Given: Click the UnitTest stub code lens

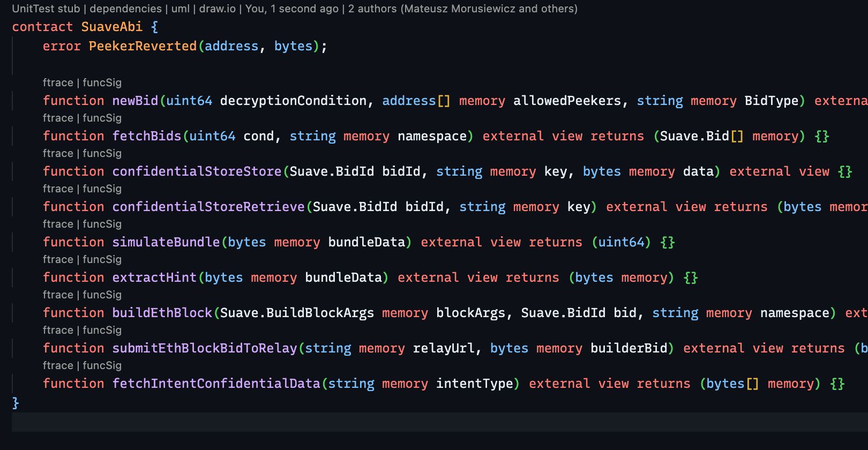Looking at the screenshot, I should [46, 9].
